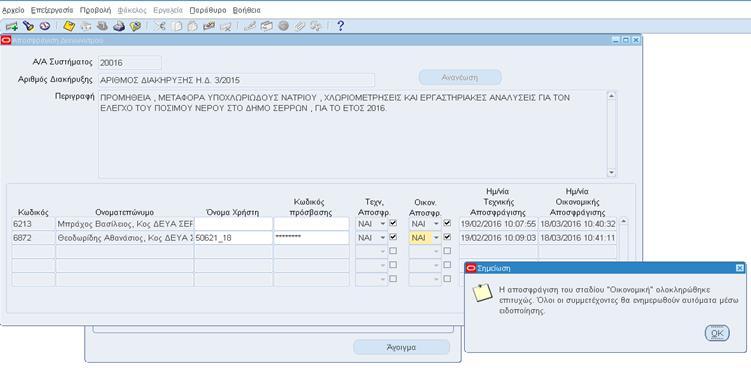
Task: Click Άνοιγμα button in background window
Action: (x=401, y=347)
